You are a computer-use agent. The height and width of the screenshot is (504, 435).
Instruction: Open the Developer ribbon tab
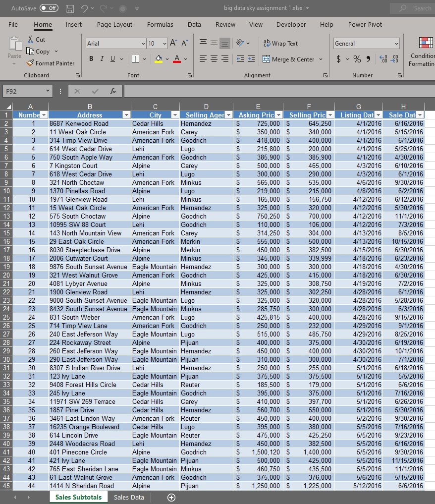(291, 24)
